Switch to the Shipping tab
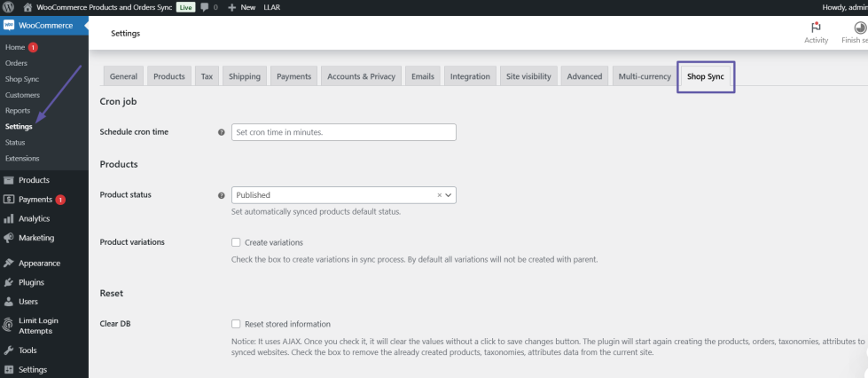868x378 pixels. pyautogui.click(x=245, y=76)
